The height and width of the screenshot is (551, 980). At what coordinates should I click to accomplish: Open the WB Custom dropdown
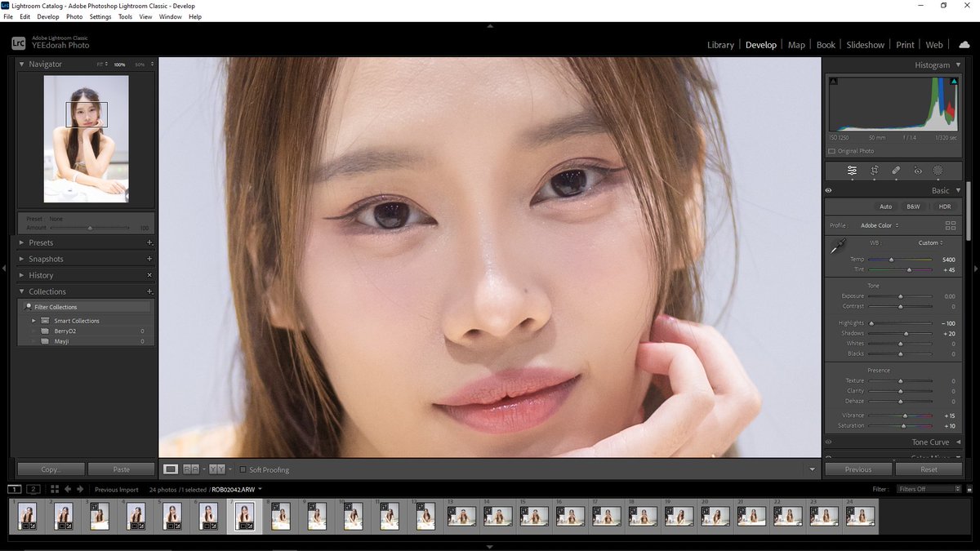930,242
